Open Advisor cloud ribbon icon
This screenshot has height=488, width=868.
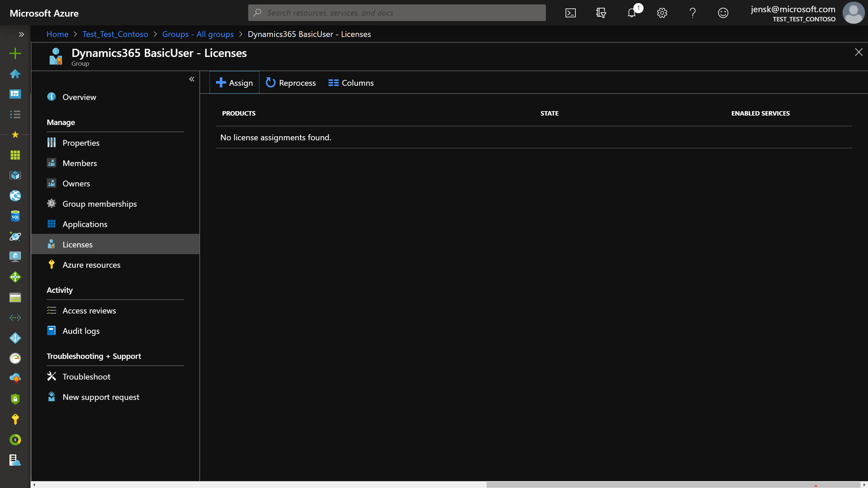(15, 379)
